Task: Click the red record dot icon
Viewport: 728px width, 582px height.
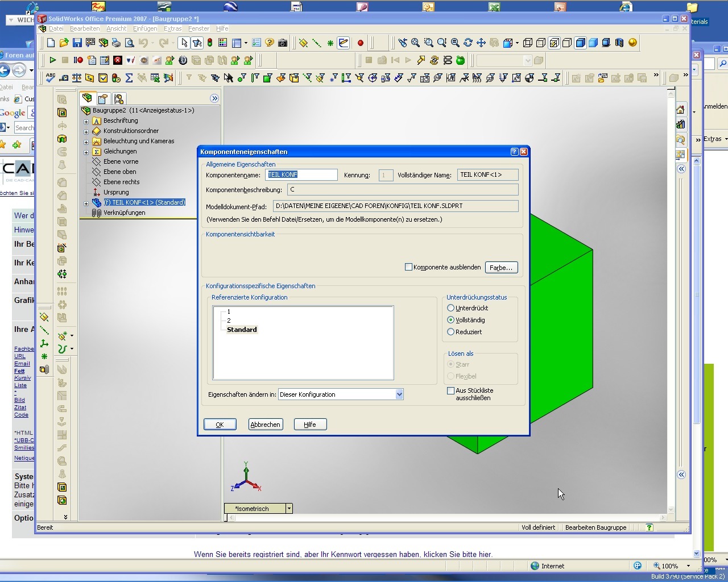Action: tap(360, 43)
